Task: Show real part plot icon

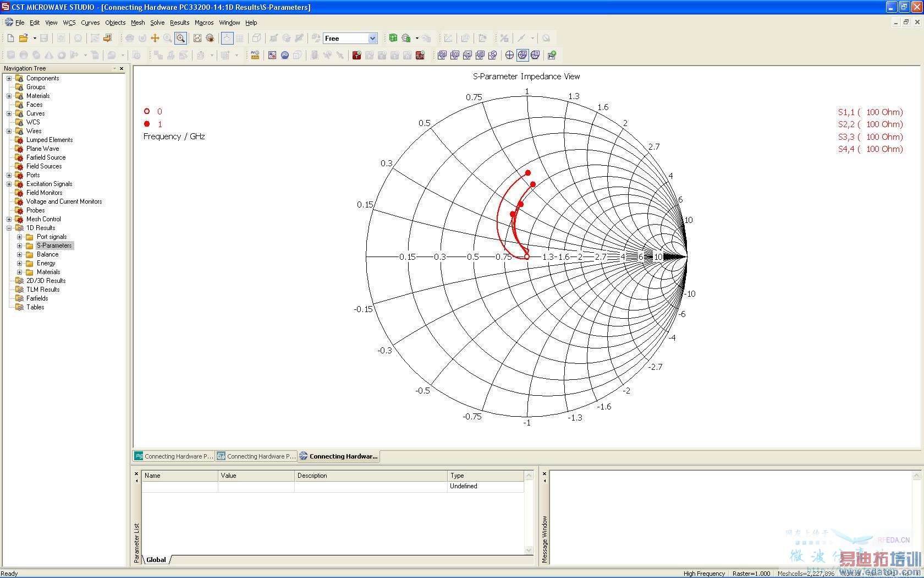Action: point(442,55)
